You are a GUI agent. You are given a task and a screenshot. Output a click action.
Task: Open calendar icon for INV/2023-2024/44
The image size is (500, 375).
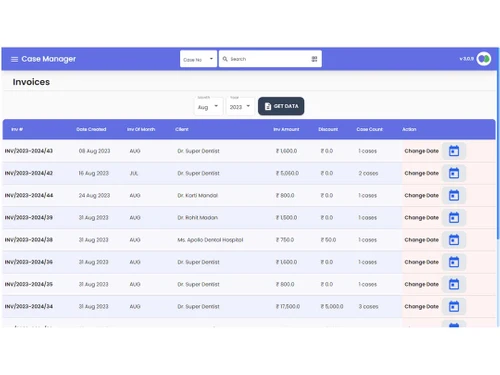pyautogui.click(x=454, y=195)
